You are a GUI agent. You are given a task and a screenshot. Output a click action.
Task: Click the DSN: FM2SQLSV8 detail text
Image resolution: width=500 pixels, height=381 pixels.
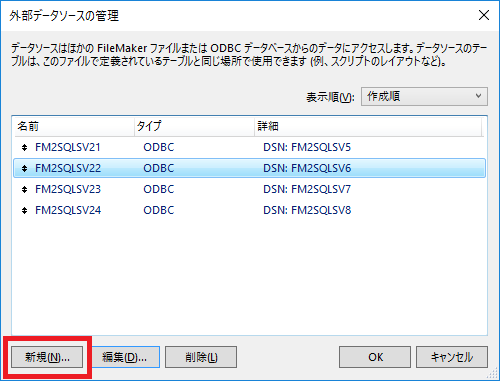(307, 210)
